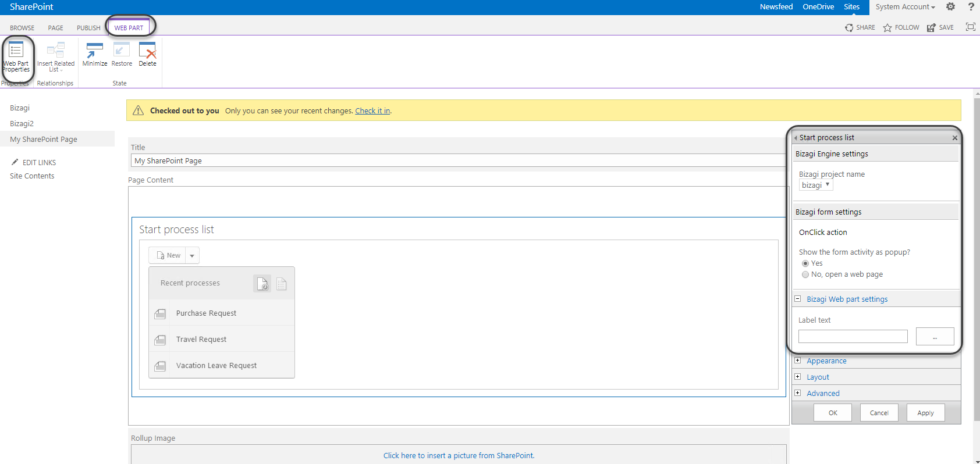The image size is (980, 464).
Task: Open OneDrive in top bar
Action: pos(818,7)
